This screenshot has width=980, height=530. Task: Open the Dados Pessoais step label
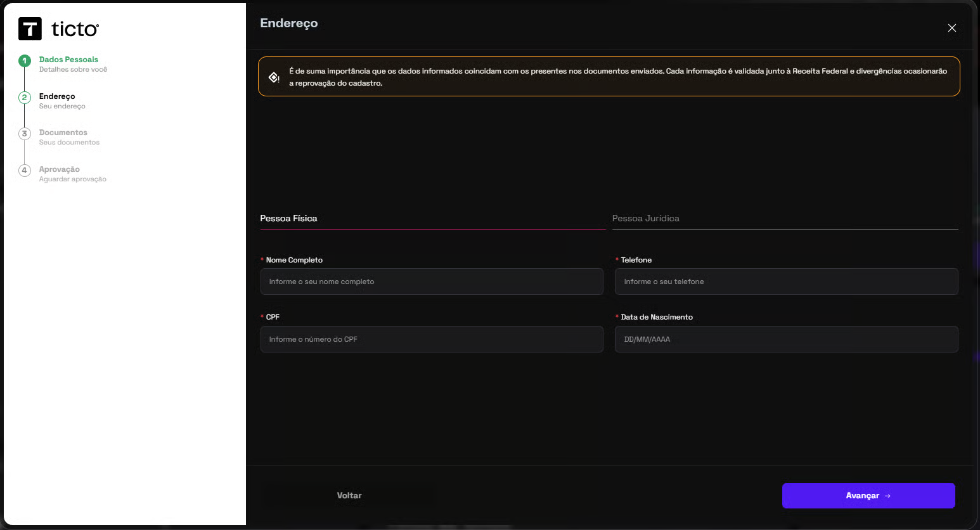point(68,60)
